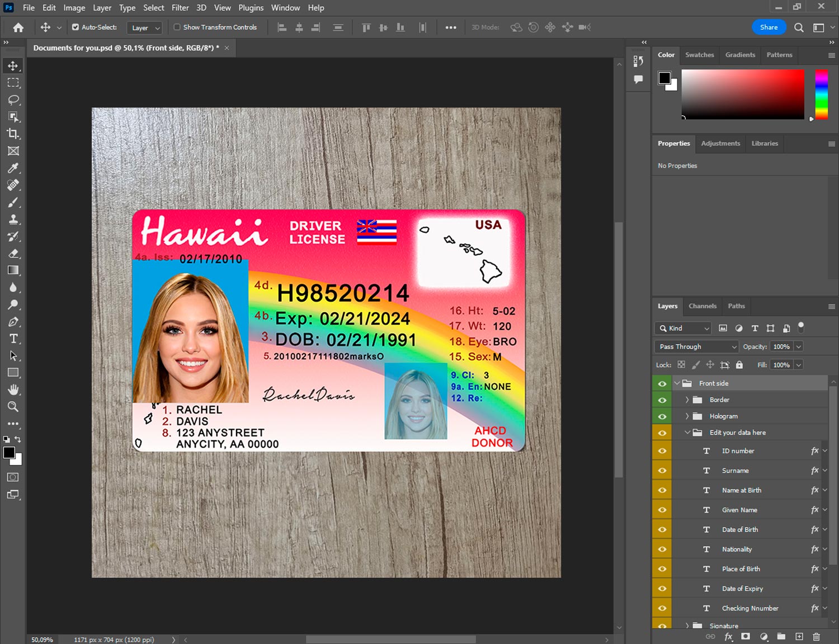Hide the Border group layer
Viewport: 839px width, 644px height.
click(x=662, y=400)
